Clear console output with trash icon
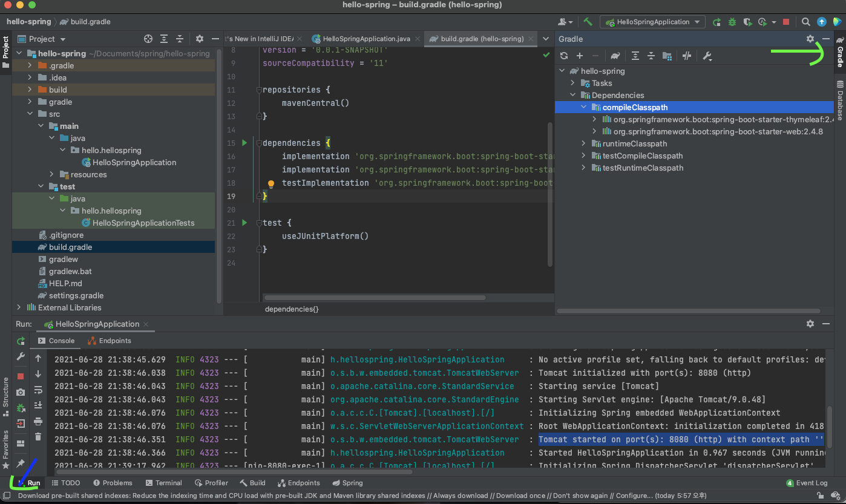 click(38, 436)
